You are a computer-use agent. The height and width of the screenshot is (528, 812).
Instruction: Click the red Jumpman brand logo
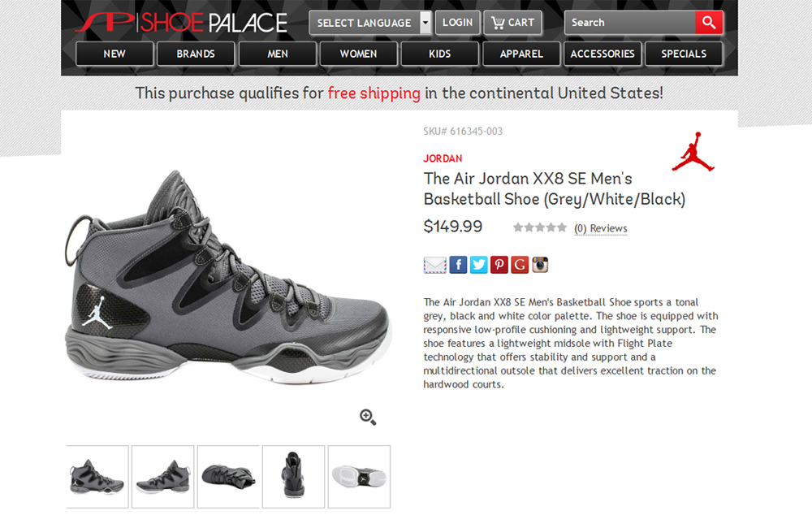tap(693, 152)
